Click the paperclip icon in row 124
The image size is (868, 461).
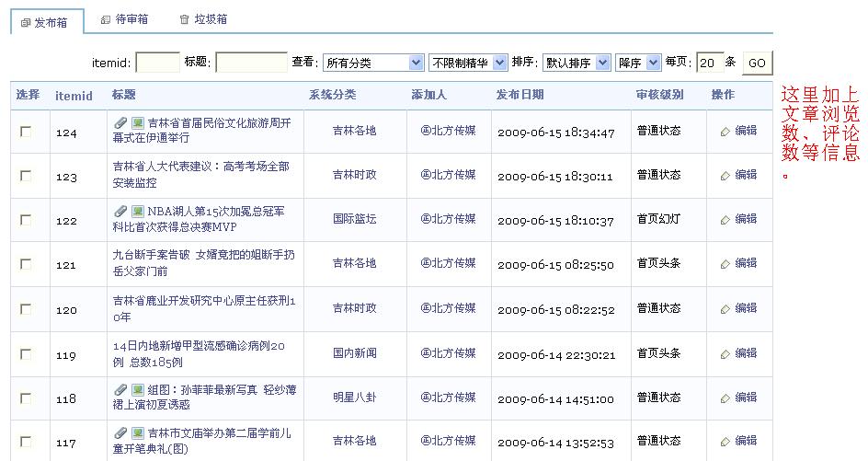point(120,122)
